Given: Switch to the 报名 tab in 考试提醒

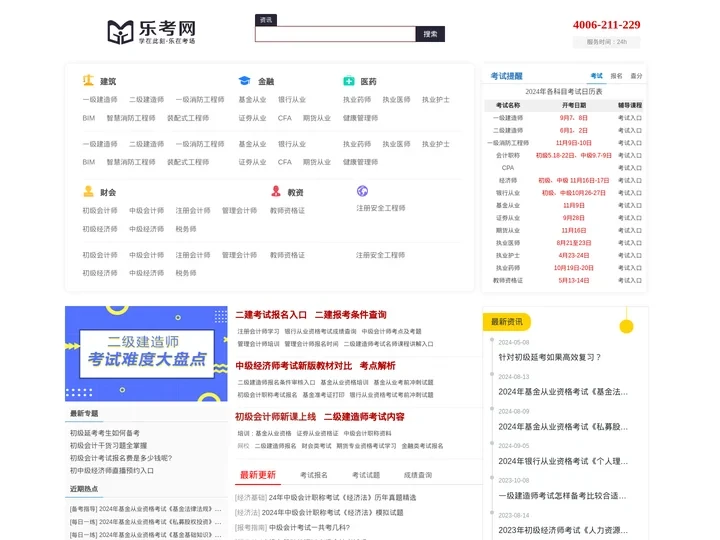Looking at the screenshot, I should [616, 76].
